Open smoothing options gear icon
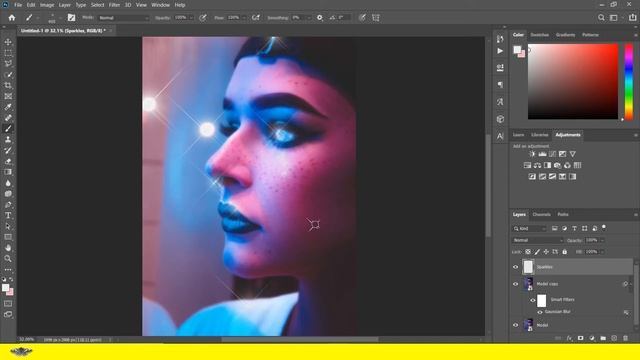 pos(320,18)
